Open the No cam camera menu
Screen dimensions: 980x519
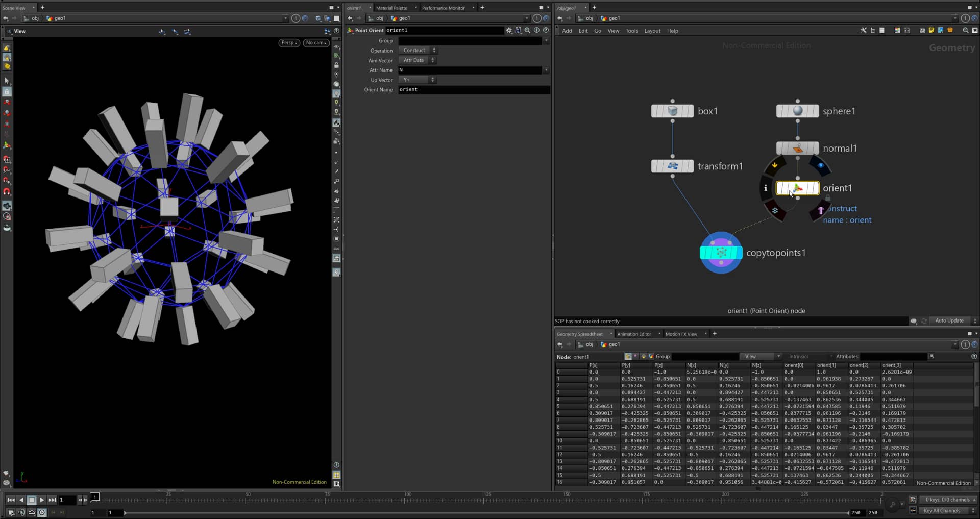coord(316,43)
